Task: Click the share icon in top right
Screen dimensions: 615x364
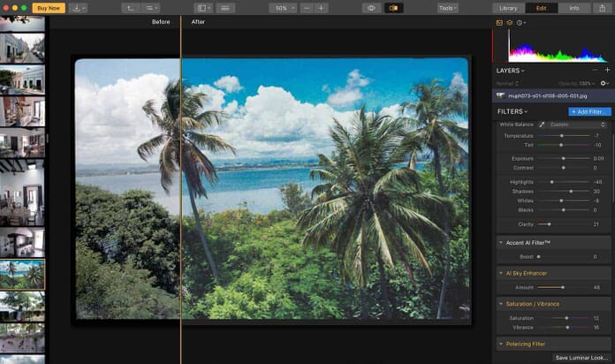Action: point(603,8)
